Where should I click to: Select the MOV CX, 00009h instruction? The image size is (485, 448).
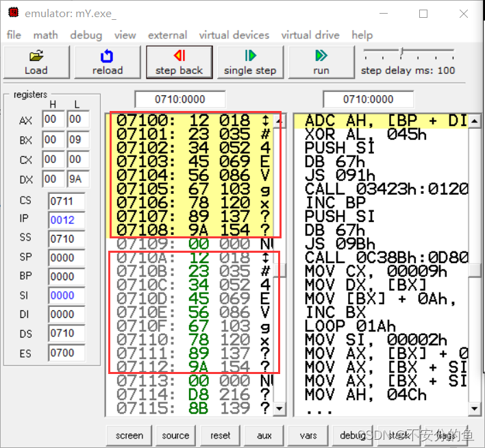point(381,271)
